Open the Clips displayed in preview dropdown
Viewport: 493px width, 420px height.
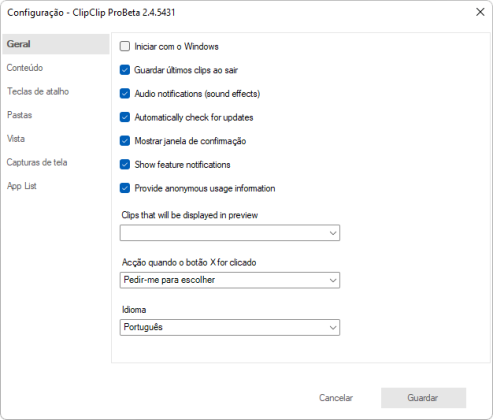click(230, 233)
